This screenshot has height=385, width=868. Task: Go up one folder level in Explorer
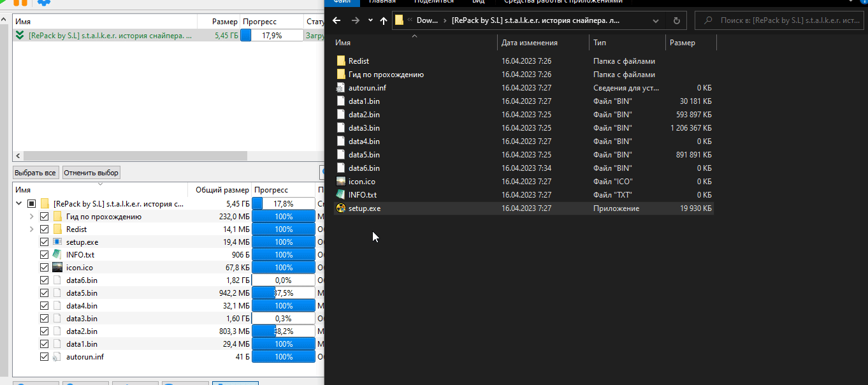click(x=383, y=20)
